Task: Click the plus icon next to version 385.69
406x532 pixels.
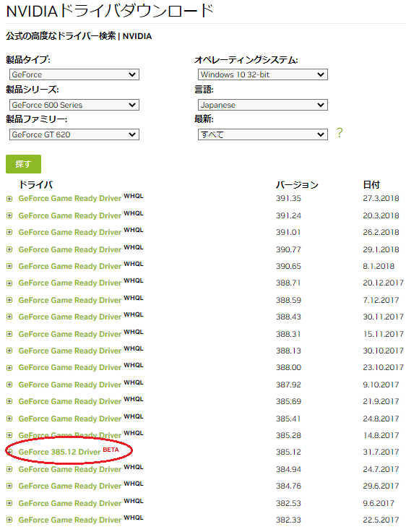Action: pos(9,401)
